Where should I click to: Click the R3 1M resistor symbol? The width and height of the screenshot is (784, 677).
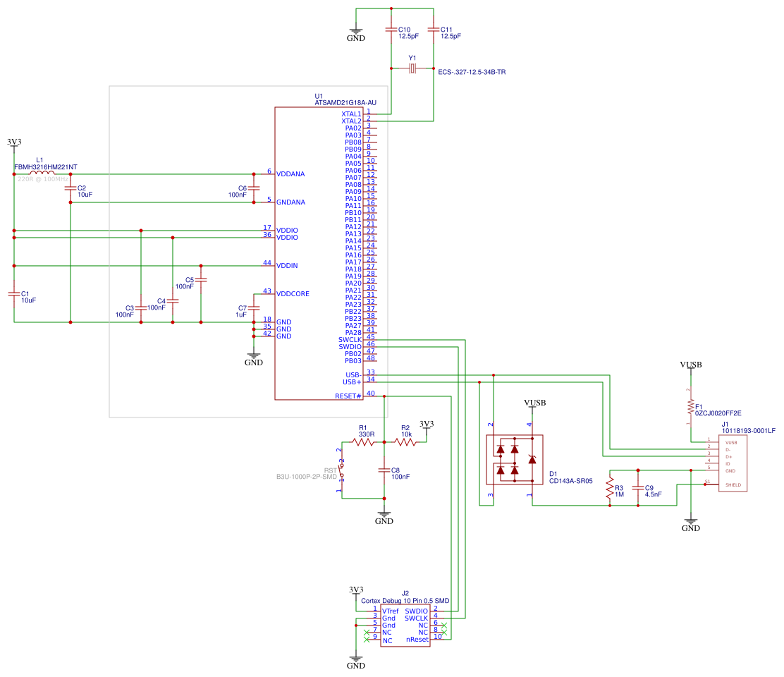[x=609, y=488]
